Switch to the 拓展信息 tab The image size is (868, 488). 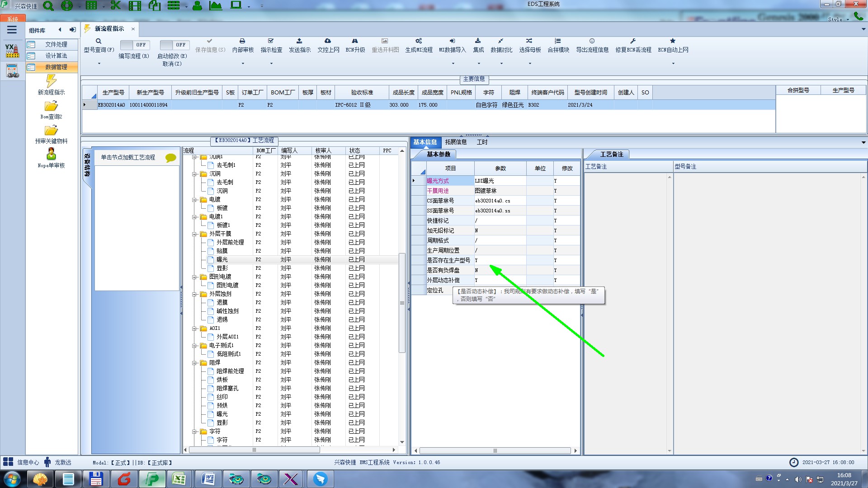pos(456,142)
